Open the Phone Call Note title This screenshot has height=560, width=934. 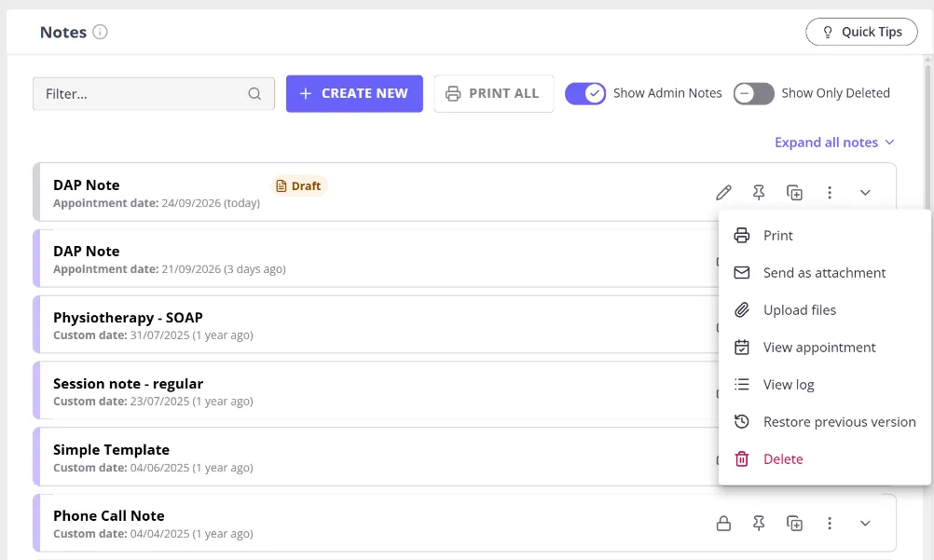[x=109, y=516]
